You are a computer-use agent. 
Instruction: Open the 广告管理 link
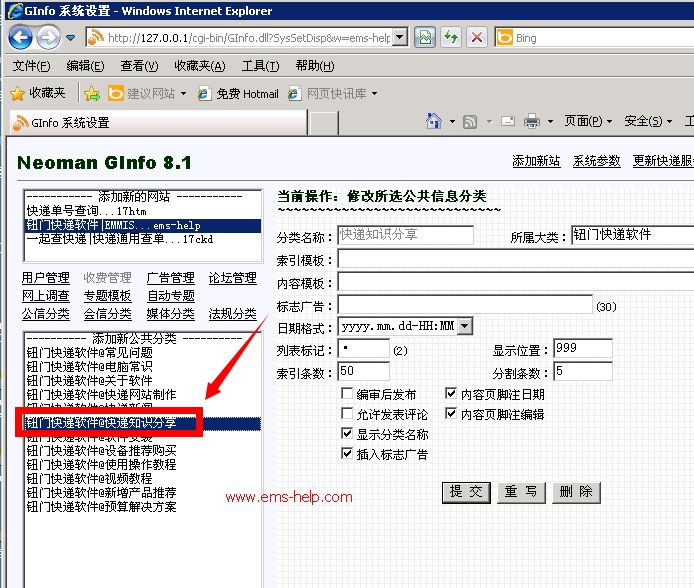170,278
